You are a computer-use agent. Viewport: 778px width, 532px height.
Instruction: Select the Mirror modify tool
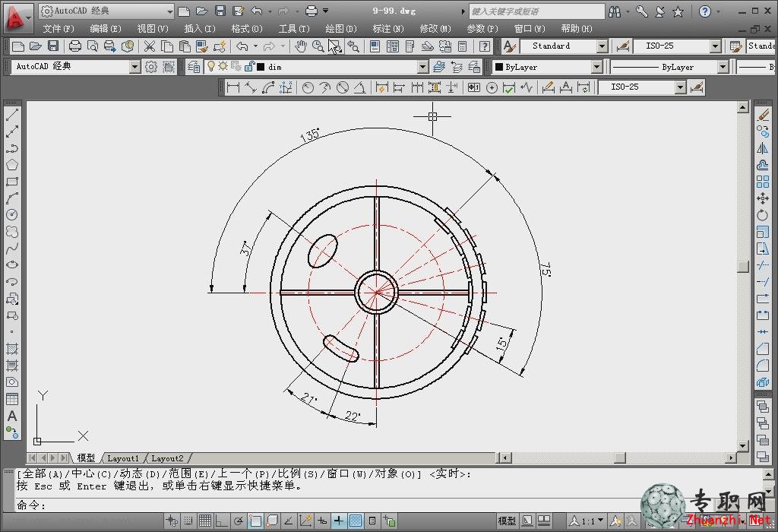(763, 148)
